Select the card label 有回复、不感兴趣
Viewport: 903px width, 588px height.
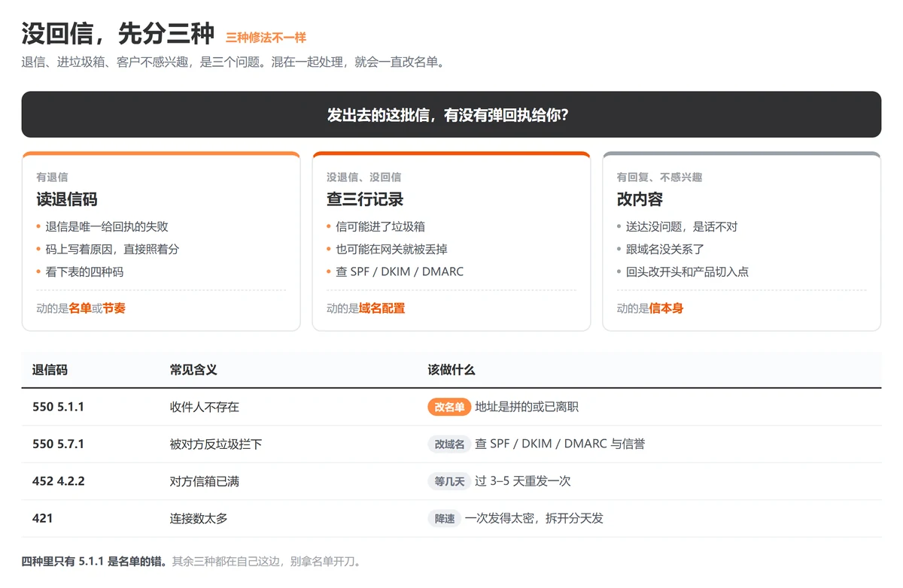(659, 177)
